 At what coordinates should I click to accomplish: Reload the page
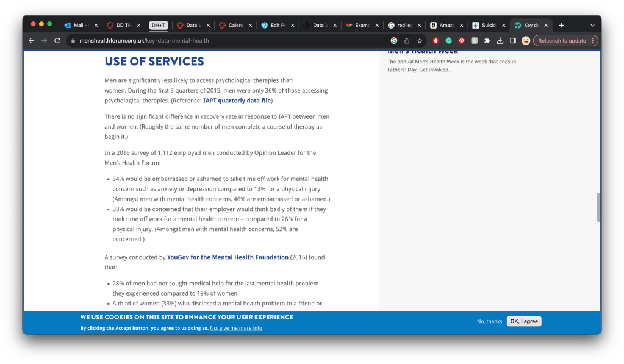point(57,41)
